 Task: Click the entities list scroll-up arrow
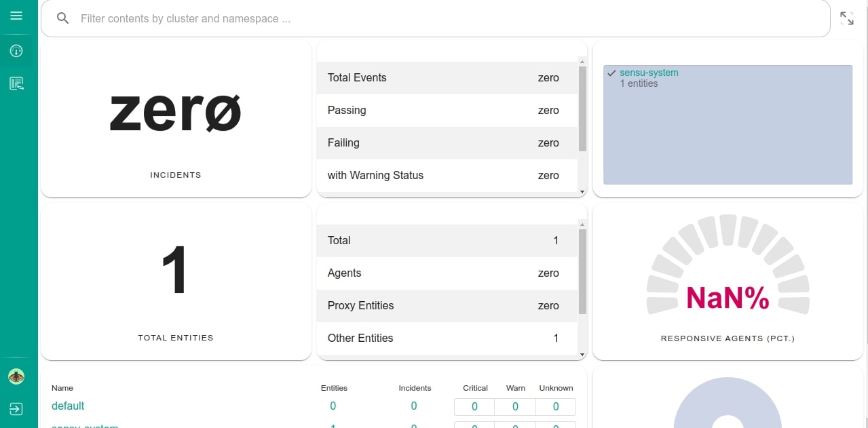582,224
